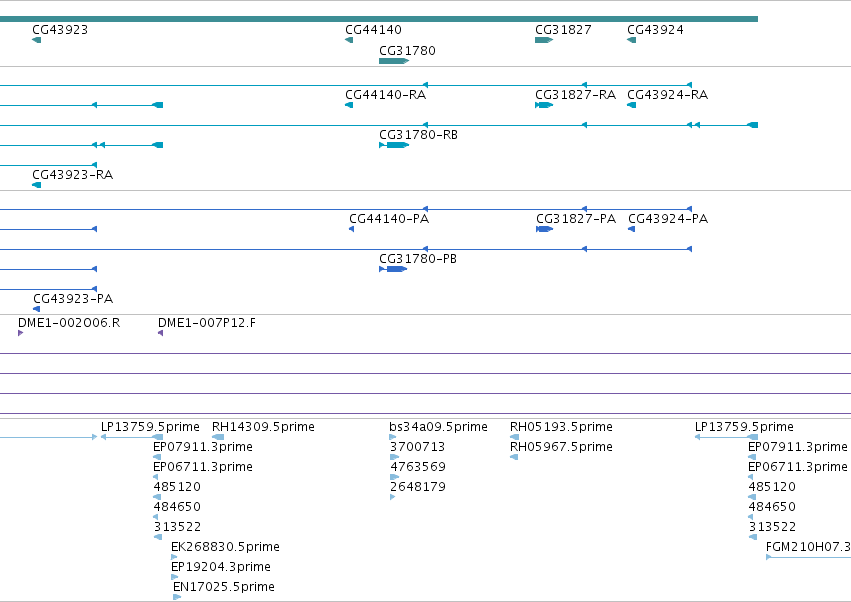Select the long teal gene span bar
Screen dimensions: 851x602
pos(379,19)
